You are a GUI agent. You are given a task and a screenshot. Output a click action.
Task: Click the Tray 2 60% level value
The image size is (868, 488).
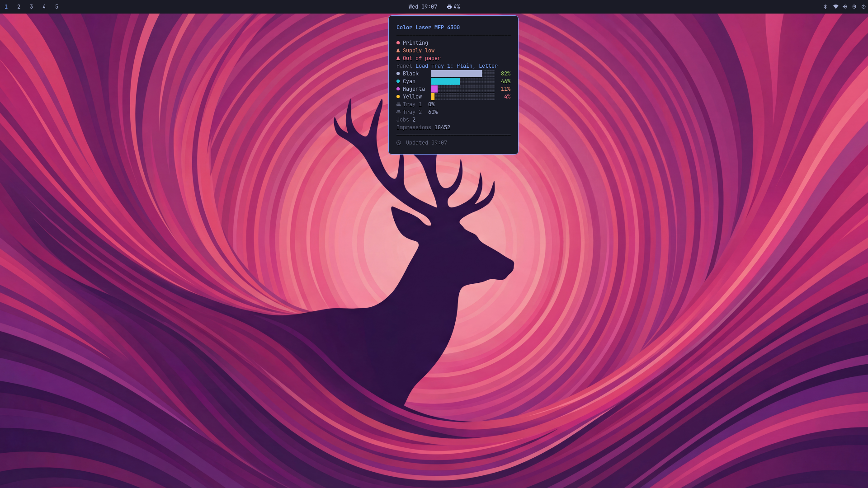tap(433, 112)
